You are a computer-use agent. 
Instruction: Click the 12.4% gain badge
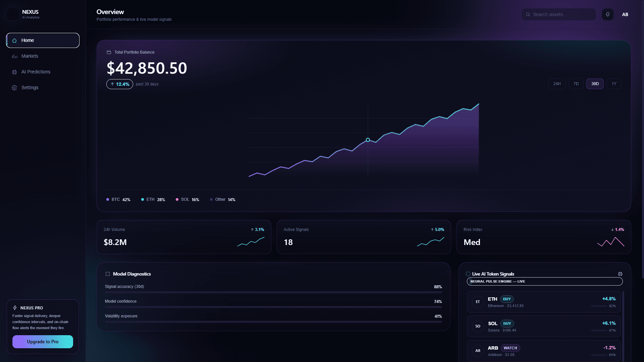[120, 84]
